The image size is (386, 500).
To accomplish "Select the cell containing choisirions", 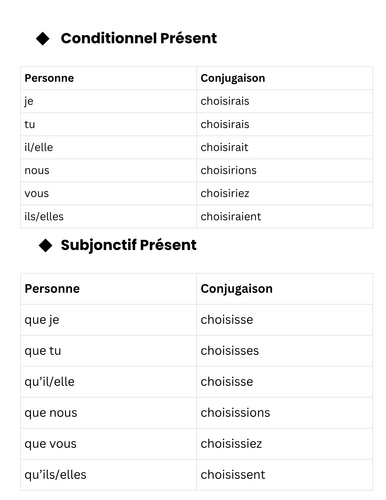I will (x=284, y=170).
